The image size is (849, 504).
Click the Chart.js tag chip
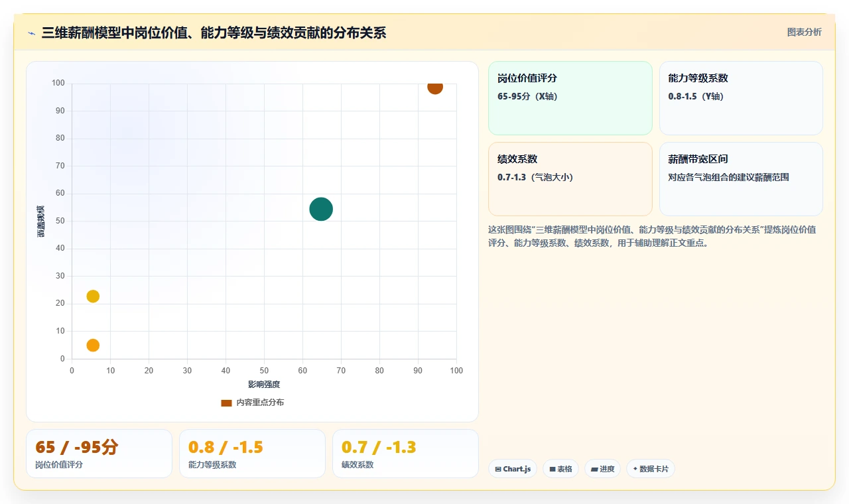coord(513,469)
